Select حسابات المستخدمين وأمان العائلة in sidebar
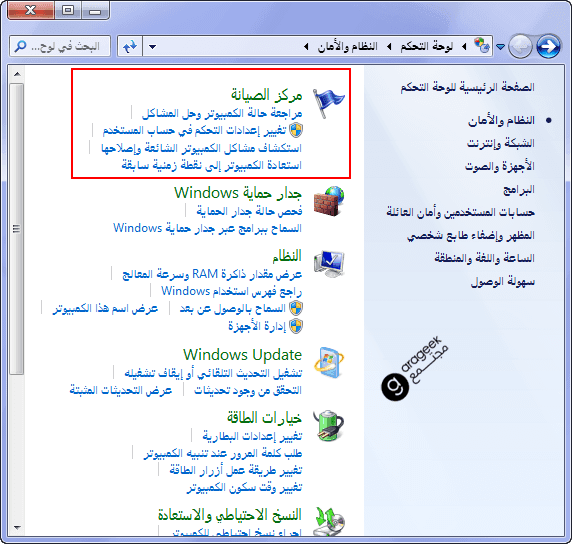 (x=460, y=212)
